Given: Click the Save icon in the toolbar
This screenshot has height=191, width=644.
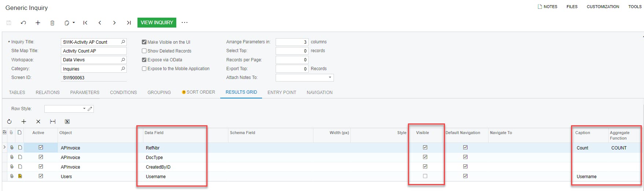Looking at the screenshot, I should (x=9, y=23).
